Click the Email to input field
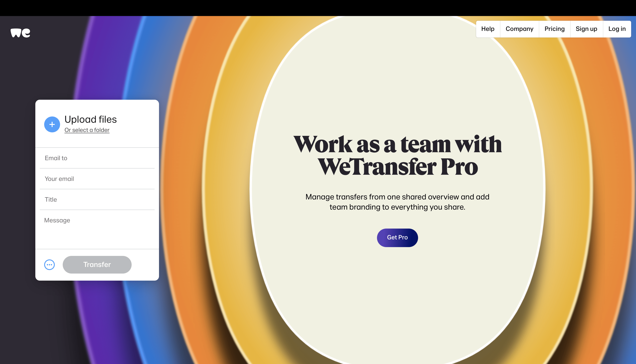This screenshot has width=636, height=364. [x=97, y=158]
